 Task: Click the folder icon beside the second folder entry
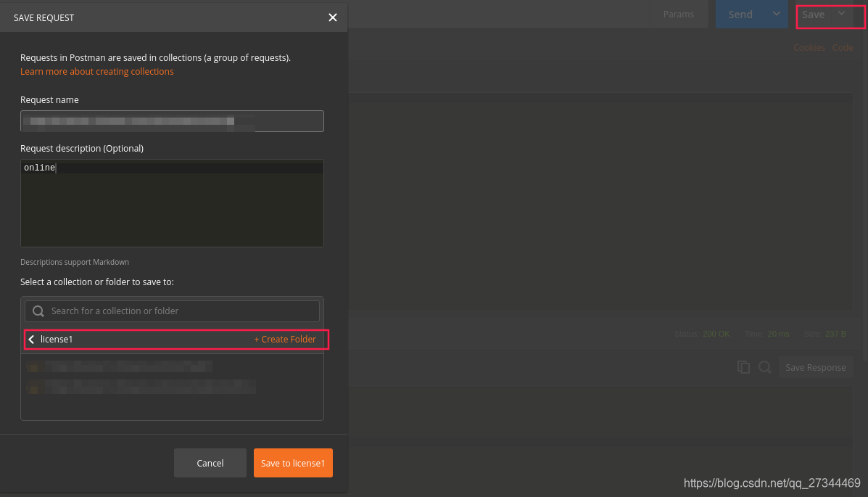[x=32, y=388]
